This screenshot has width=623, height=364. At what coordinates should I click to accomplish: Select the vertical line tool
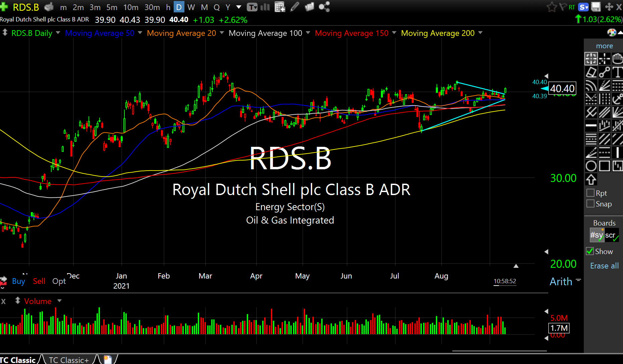click(617, 153)
